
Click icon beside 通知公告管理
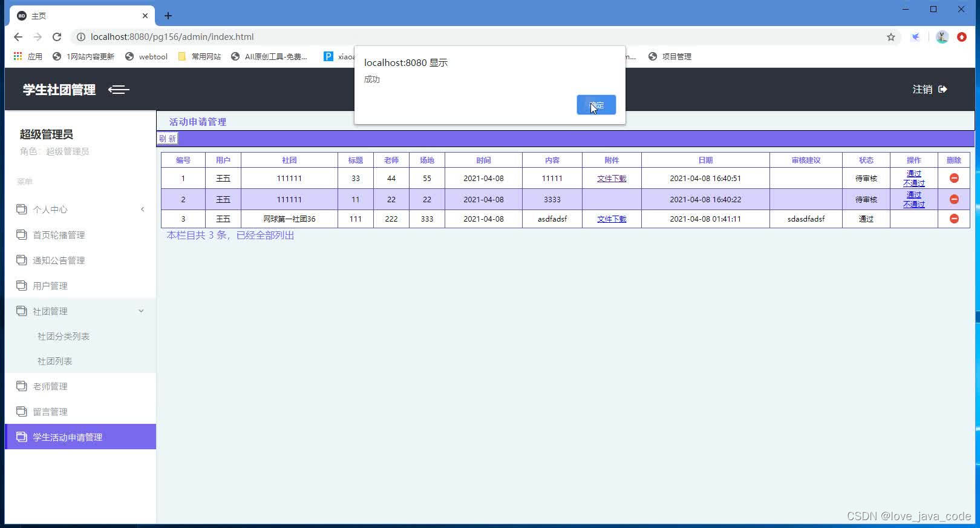click(x=22, y=260)
